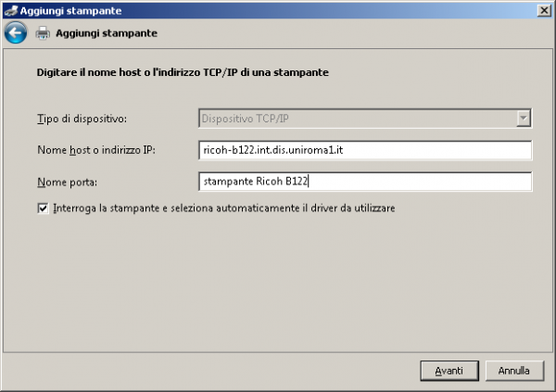Image resolution: width=556 pixels, height=392 pixels.
Task: Cancel with the Annulla button
Action: pos(513,370)
